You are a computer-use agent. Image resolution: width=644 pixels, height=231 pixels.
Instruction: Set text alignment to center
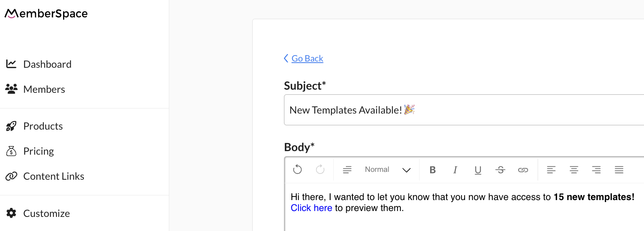click(x=574, y=170)
